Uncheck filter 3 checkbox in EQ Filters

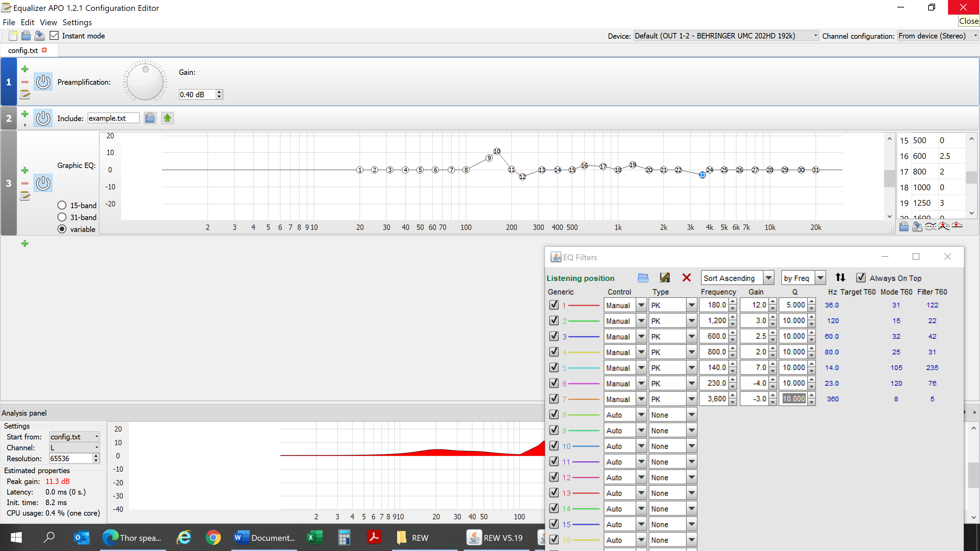pyautogui.click(x=554, y=336)
